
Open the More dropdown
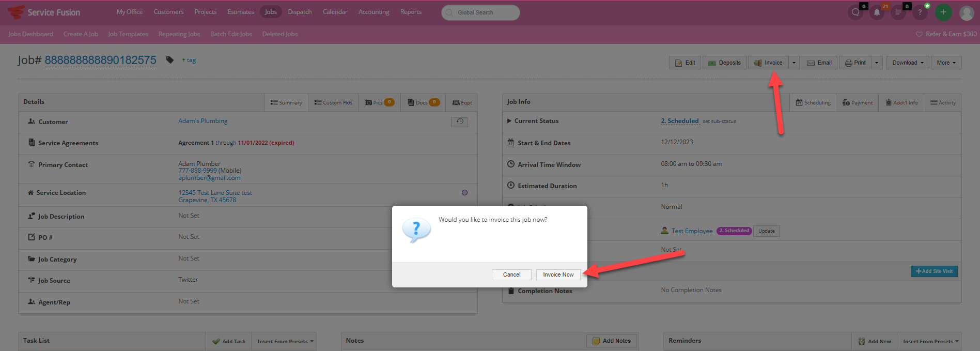[x=946, y=63]
